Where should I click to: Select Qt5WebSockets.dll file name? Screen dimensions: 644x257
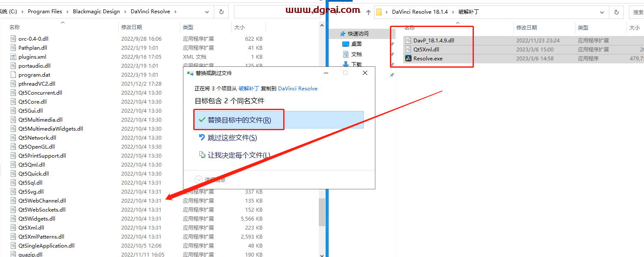click(42, 209)
